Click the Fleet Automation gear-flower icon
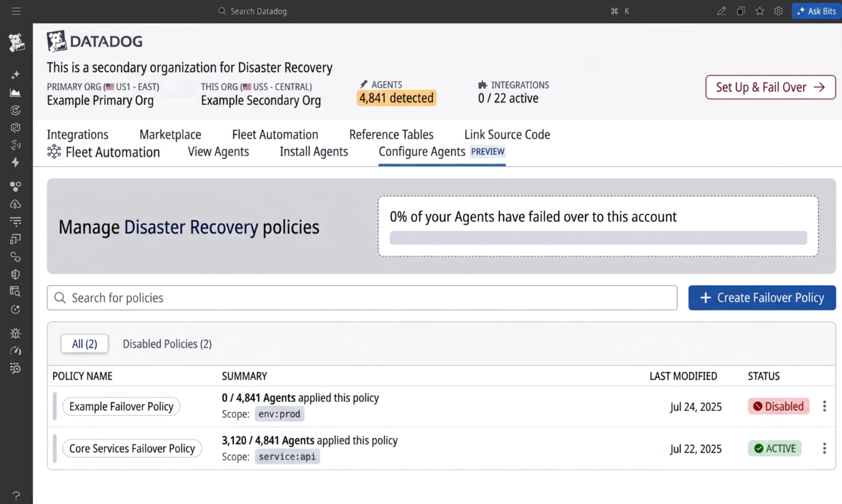The width and height of the screenshot is (842, 504). point(54,151)
